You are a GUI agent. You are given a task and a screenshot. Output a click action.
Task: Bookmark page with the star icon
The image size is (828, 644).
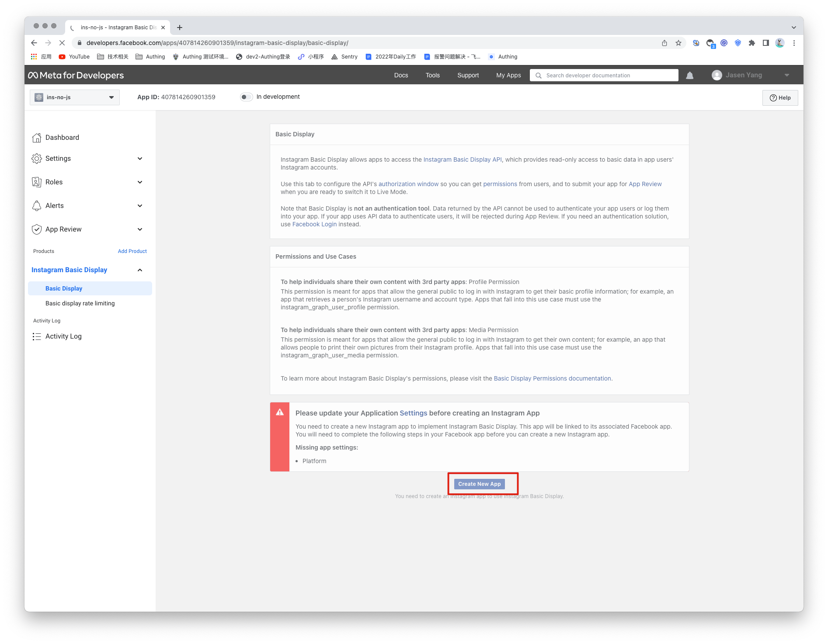[678, 43]
